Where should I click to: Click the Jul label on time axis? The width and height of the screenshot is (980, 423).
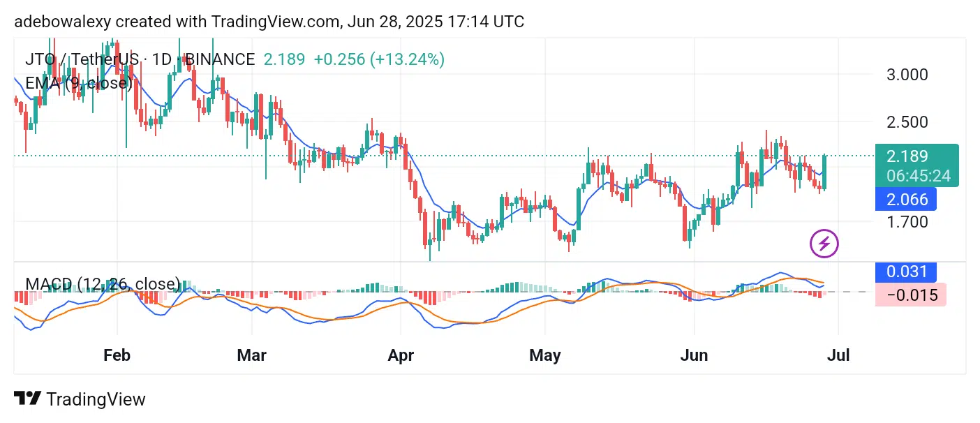coord(838,355)
